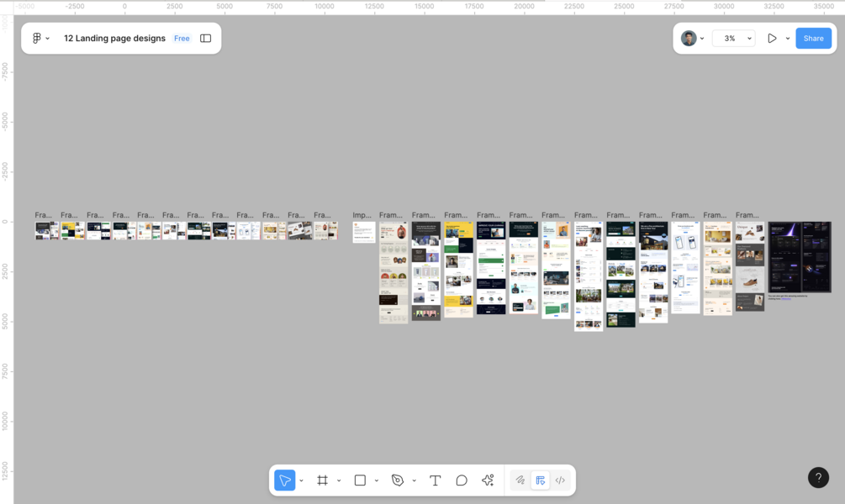Open the user avatar account menu

coord(692,39)
